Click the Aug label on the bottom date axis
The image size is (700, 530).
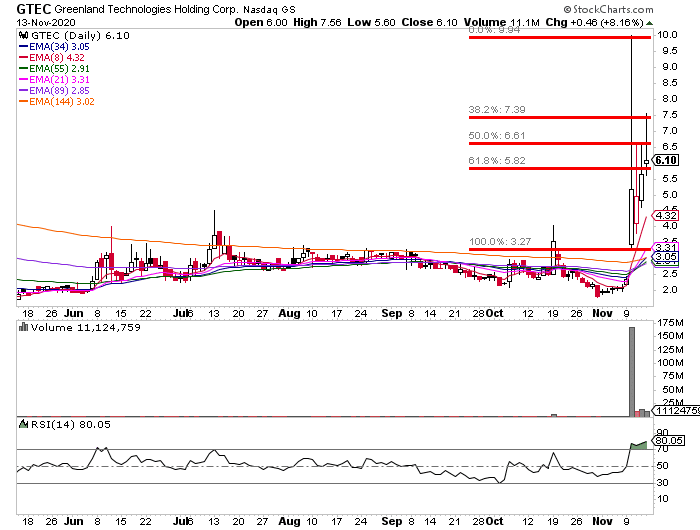click(x=289, y=521)
